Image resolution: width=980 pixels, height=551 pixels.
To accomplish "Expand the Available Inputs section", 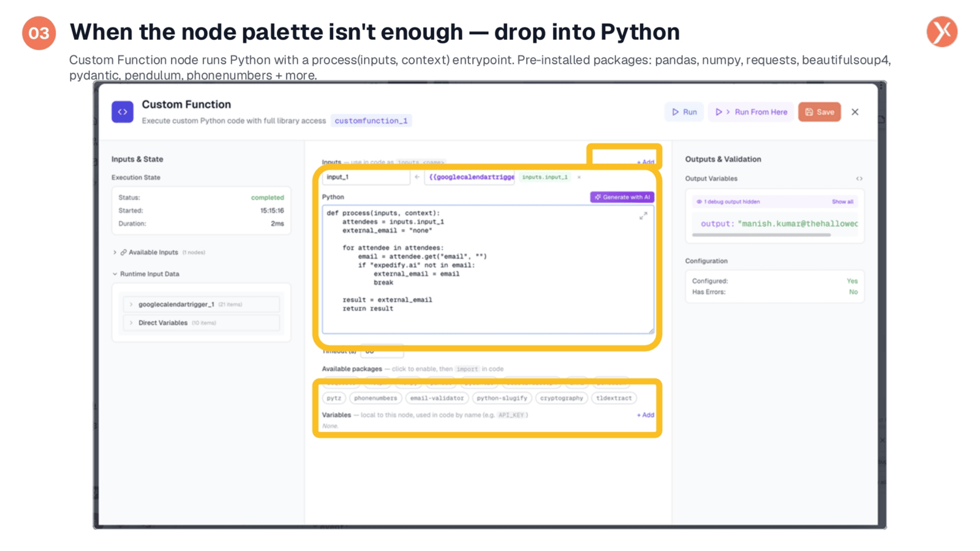I will 115,252.
